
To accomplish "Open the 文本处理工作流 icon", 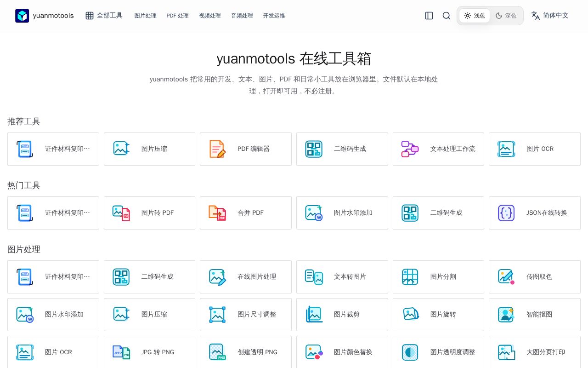I will (410, 149).
